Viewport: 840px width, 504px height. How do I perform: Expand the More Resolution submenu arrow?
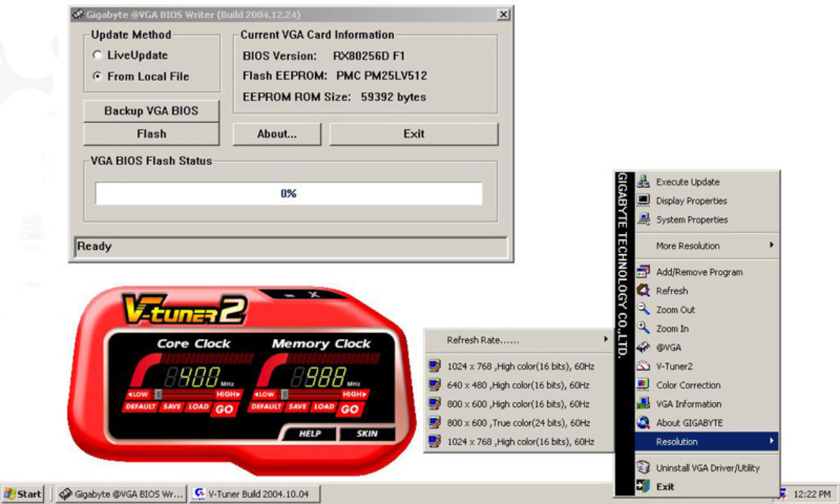(771, 245)
